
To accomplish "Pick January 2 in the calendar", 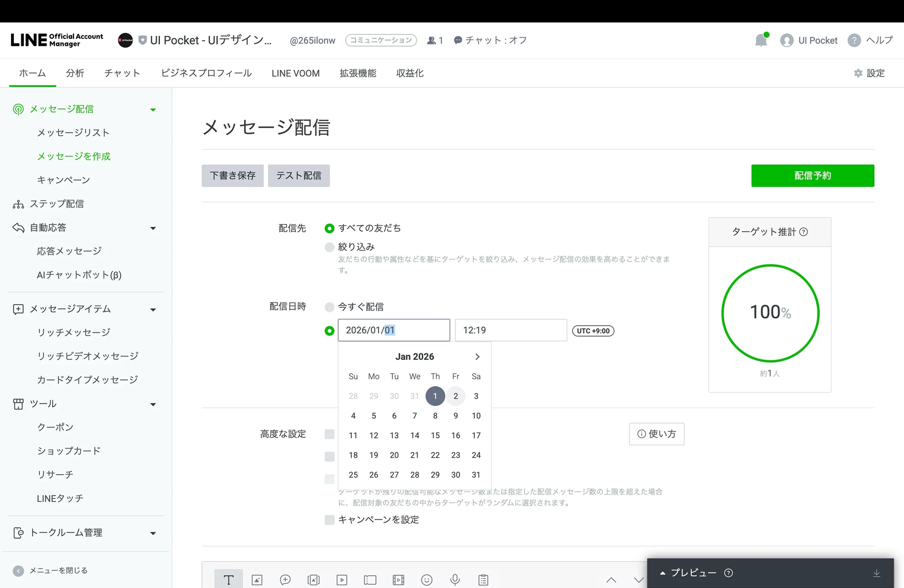I will point(456,396).
